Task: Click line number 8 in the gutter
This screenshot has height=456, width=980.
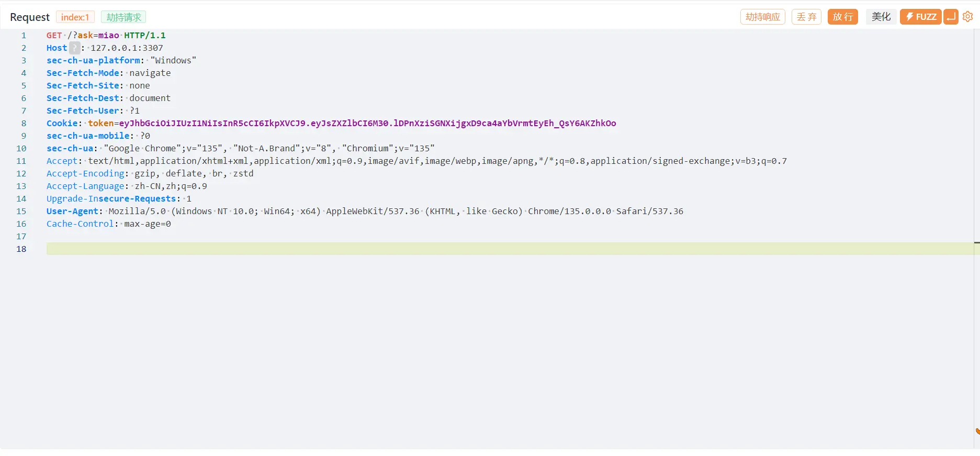Action: pyautogui.click(x=24, y=123)
